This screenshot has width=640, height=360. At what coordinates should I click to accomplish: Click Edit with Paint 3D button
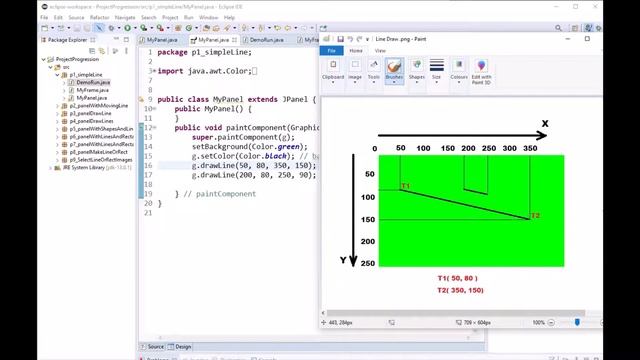[x=481, y=71]
